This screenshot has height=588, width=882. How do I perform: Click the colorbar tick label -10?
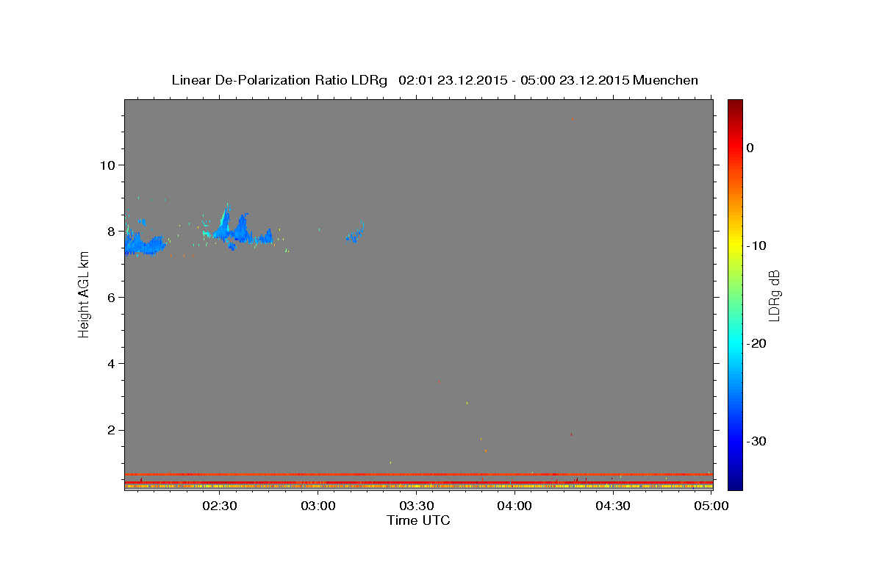[755, 245]
